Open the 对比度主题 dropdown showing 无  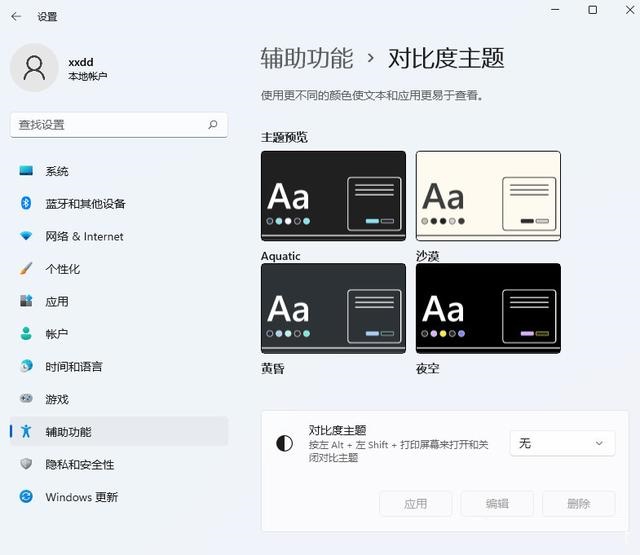tap(562, 443)
